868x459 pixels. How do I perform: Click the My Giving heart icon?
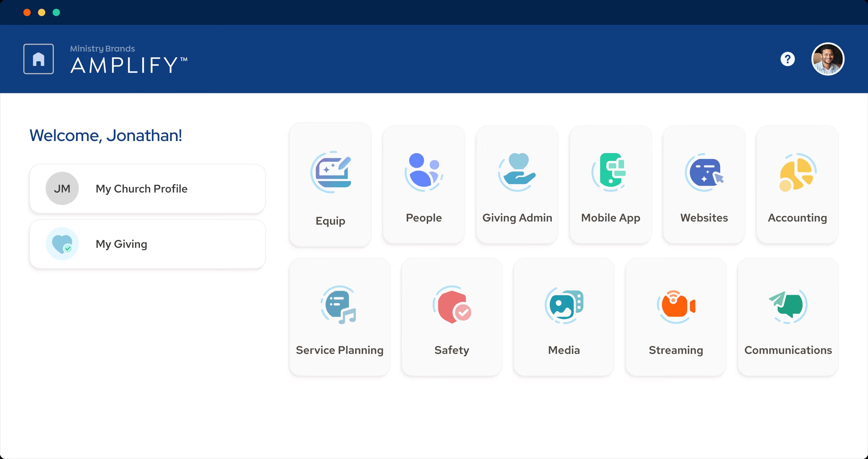62,244
